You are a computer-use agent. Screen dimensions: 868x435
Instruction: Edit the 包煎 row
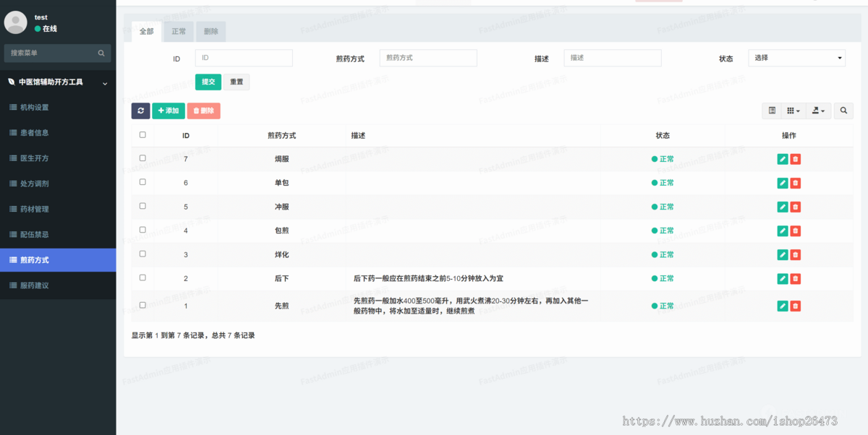click(783, 231)
